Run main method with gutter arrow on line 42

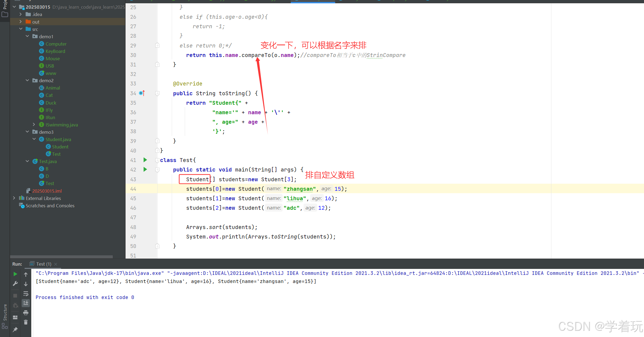(145, 170)
